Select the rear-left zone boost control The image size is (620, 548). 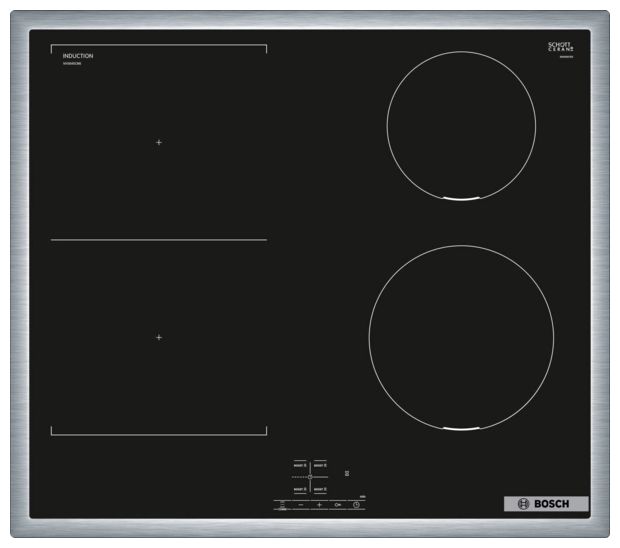coord(300,465)
